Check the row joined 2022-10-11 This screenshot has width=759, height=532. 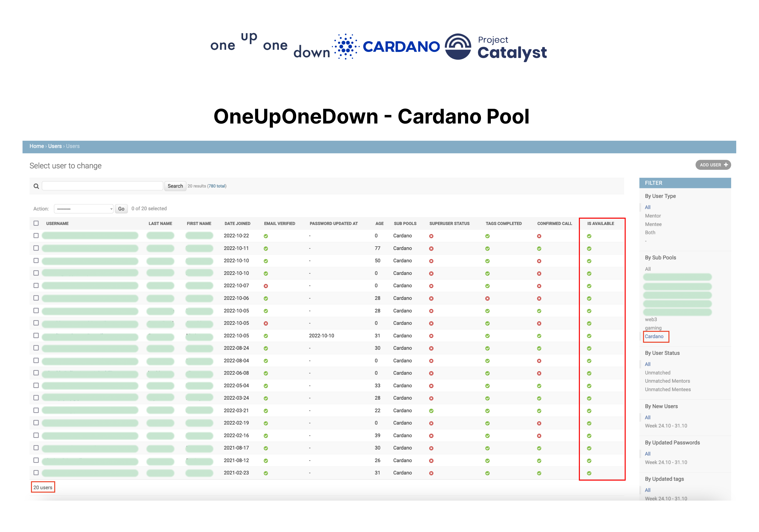point(36,248)
